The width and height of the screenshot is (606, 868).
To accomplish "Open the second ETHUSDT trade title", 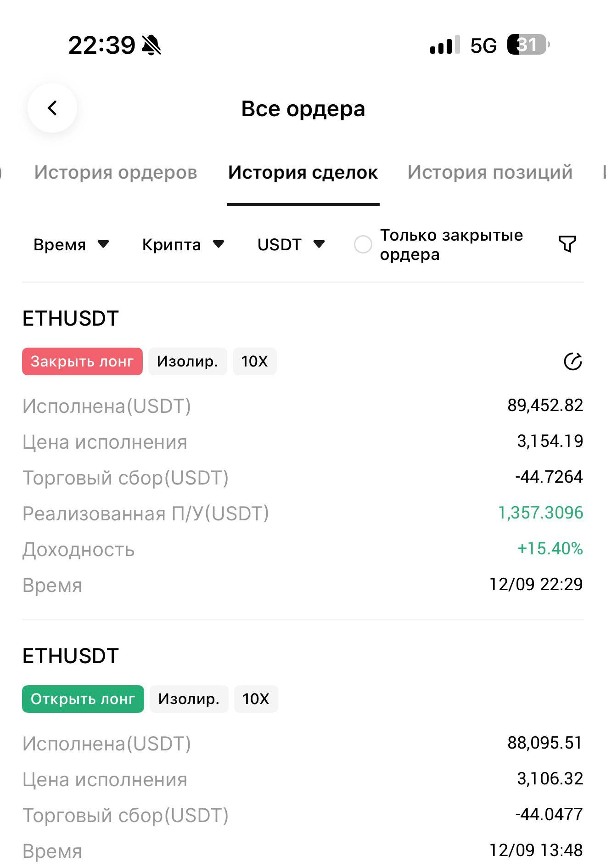I will pos(71,656).
